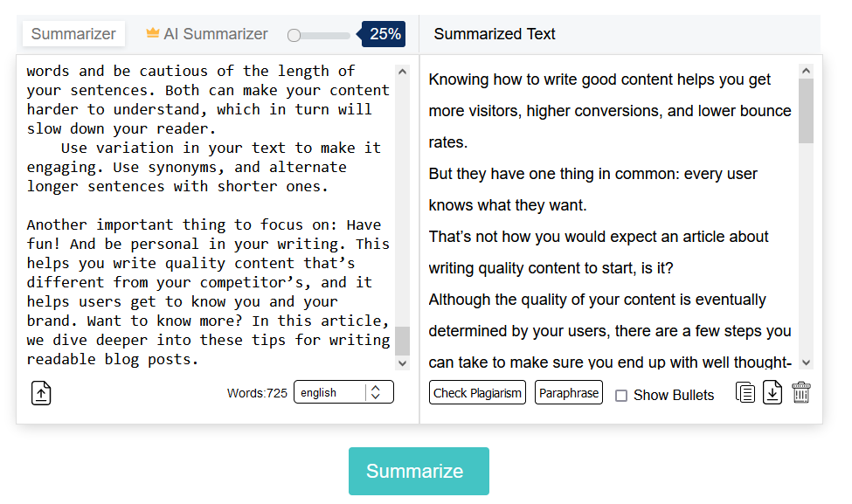Open the english language dropdown
Screen dimensions: 852x504
[332, 393]
